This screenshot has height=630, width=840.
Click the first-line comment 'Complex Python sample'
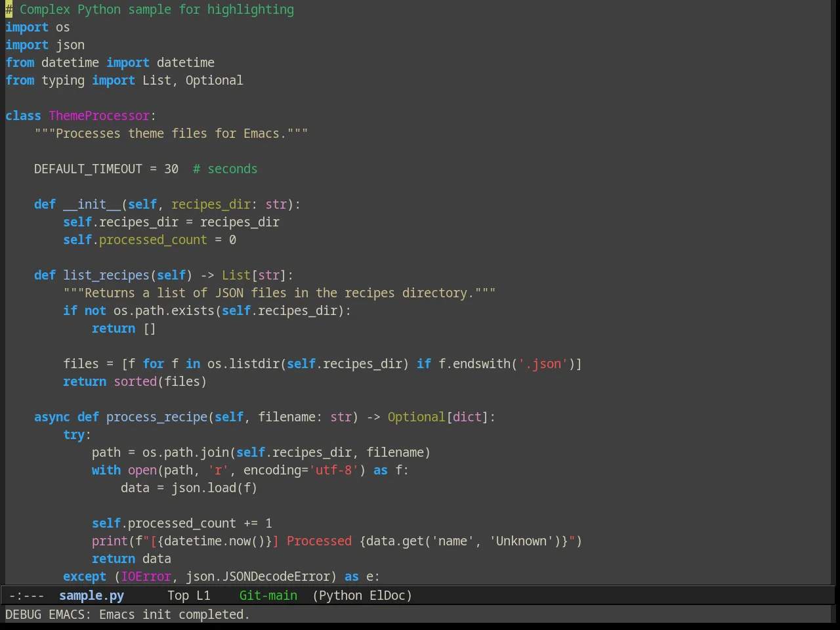(x=150, y=9)
